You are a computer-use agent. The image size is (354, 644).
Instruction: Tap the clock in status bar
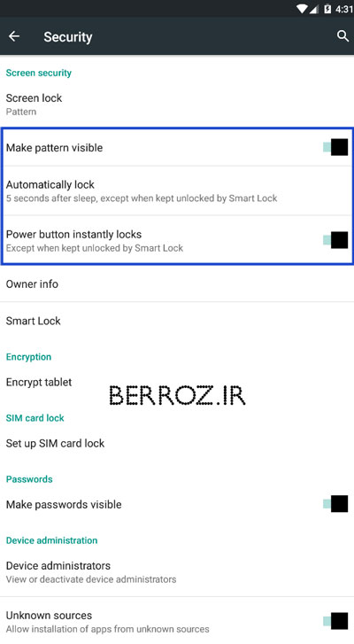click(343, 9)
